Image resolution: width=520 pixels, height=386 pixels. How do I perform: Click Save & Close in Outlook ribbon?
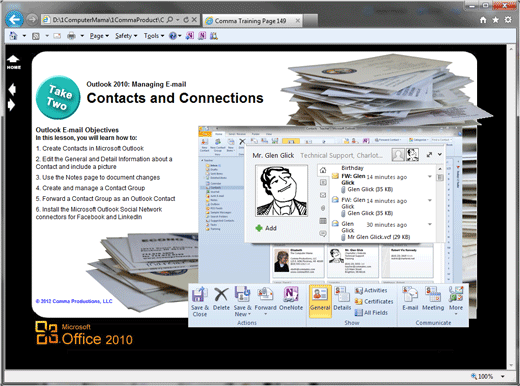tap(199, 302)
